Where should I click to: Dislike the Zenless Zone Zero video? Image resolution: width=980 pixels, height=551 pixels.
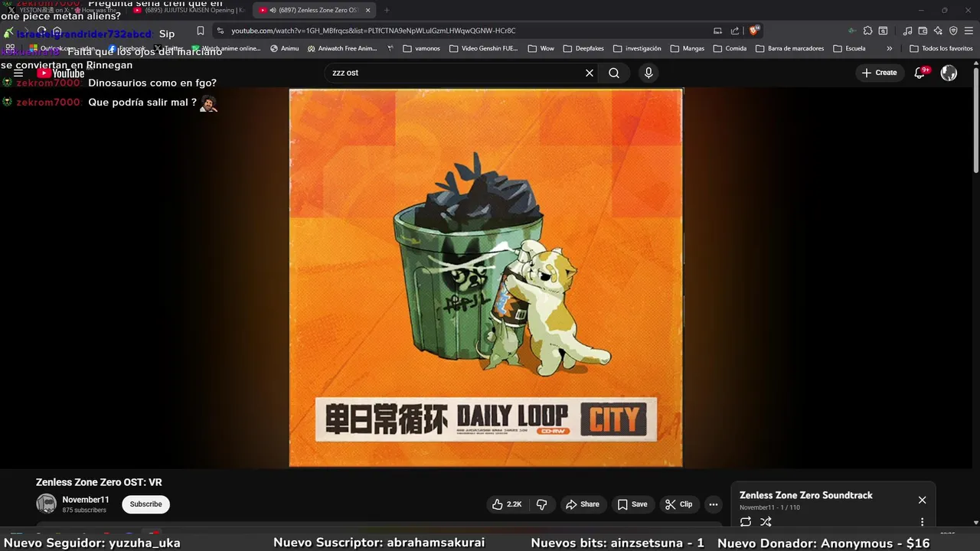(541, 504)
